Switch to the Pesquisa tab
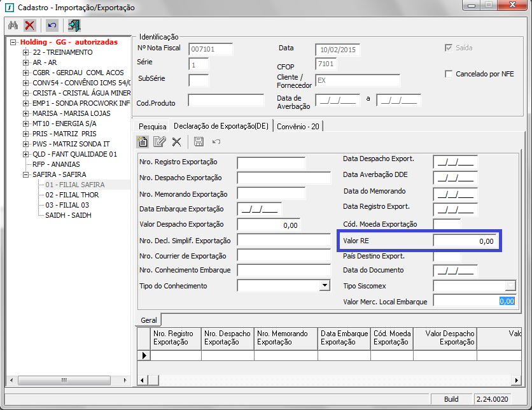This screenshot has height=410, width=532. 152,127
